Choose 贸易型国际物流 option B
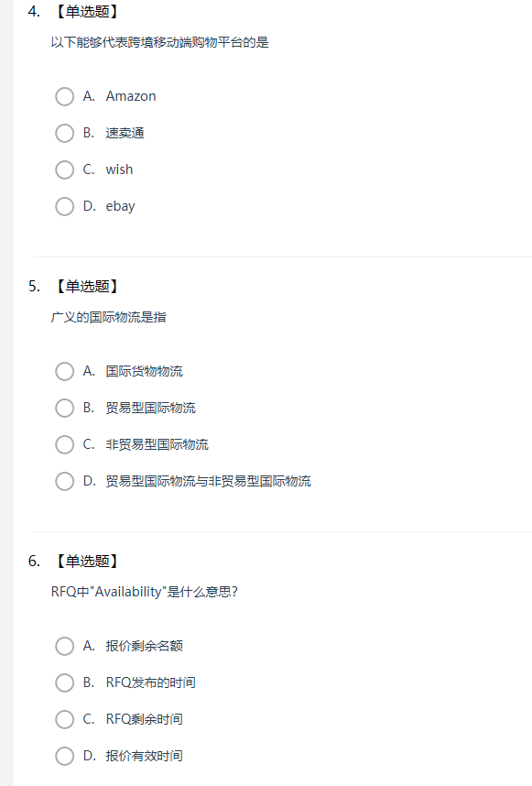This screenshot has width=532, height=786. tap(65, 408)
